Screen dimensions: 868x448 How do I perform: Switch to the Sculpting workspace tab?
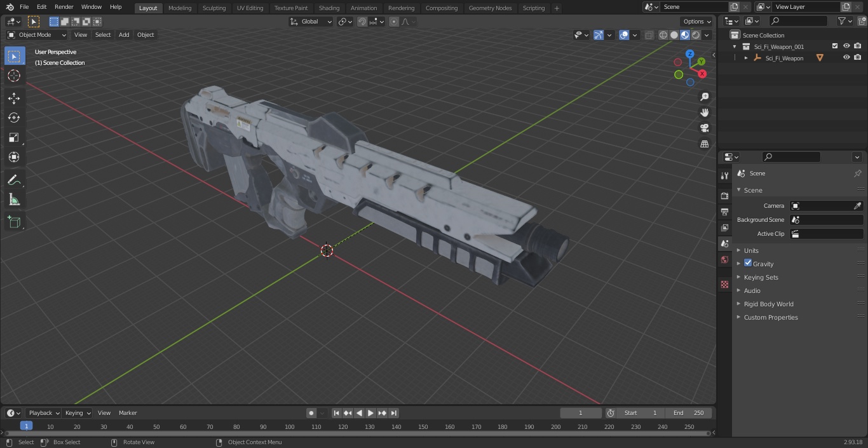point(214,8)
